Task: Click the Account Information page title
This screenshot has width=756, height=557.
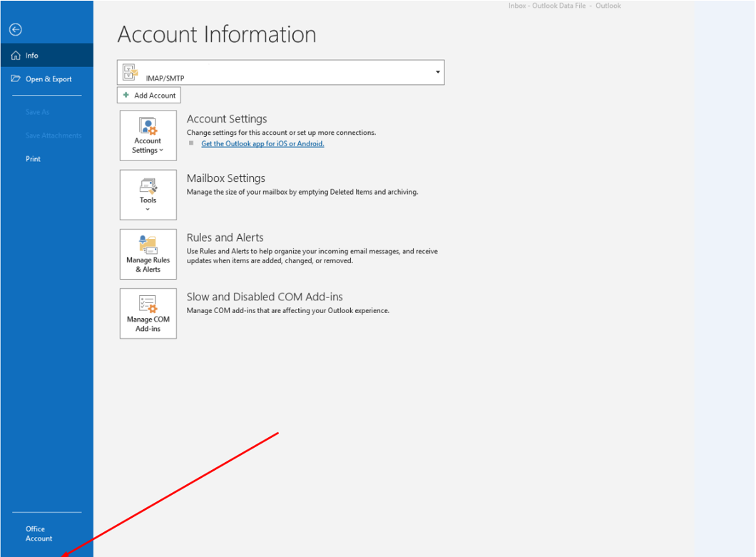Action: [x=217, y=34]
